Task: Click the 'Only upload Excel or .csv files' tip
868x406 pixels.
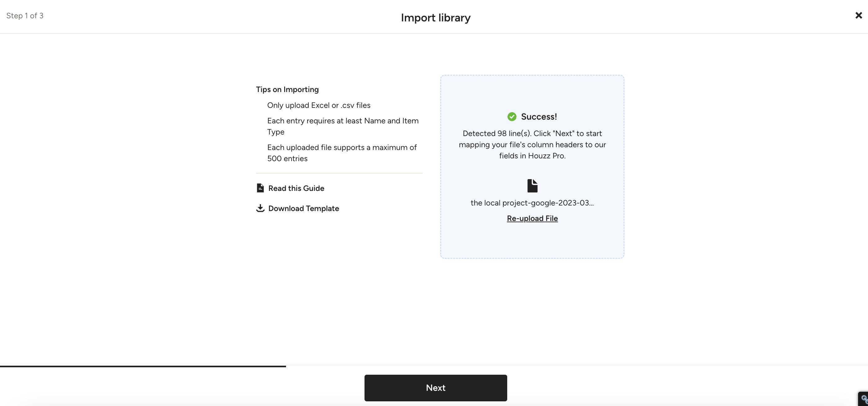Action: (318, 105)
